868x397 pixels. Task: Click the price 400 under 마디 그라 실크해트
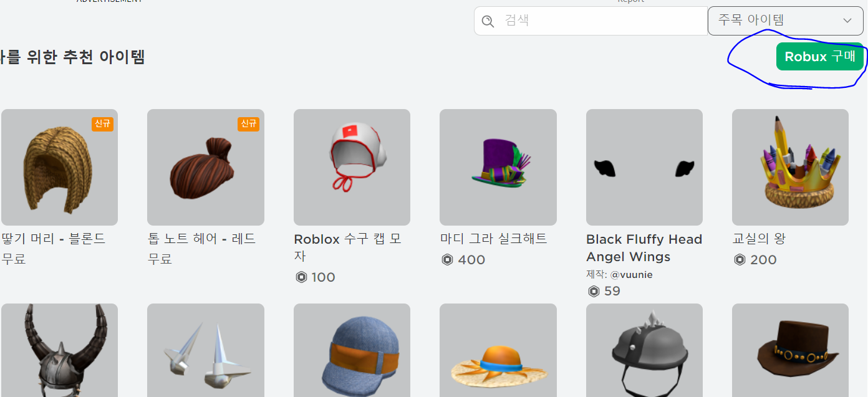[471, 260]
